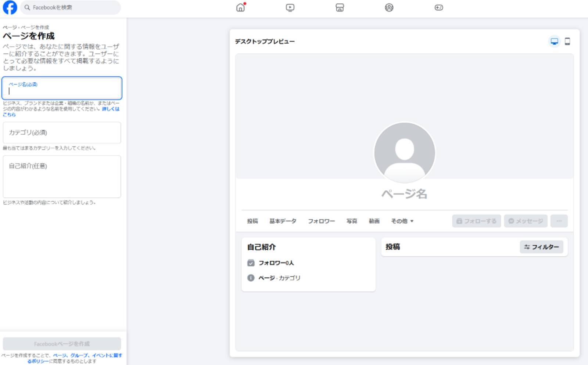The width and height of the screenshot is (588, 365).
Task: Open the Watch video icon
Action: click(290, 7)
